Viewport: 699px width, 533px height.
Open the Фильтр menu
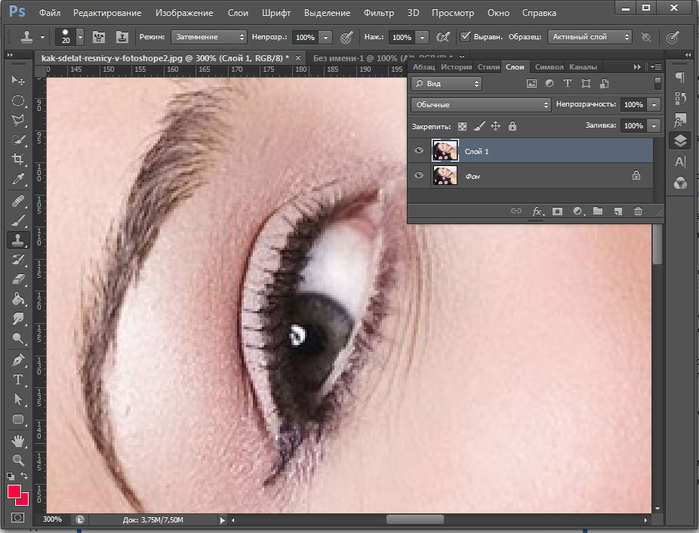(x=378, y=13)
